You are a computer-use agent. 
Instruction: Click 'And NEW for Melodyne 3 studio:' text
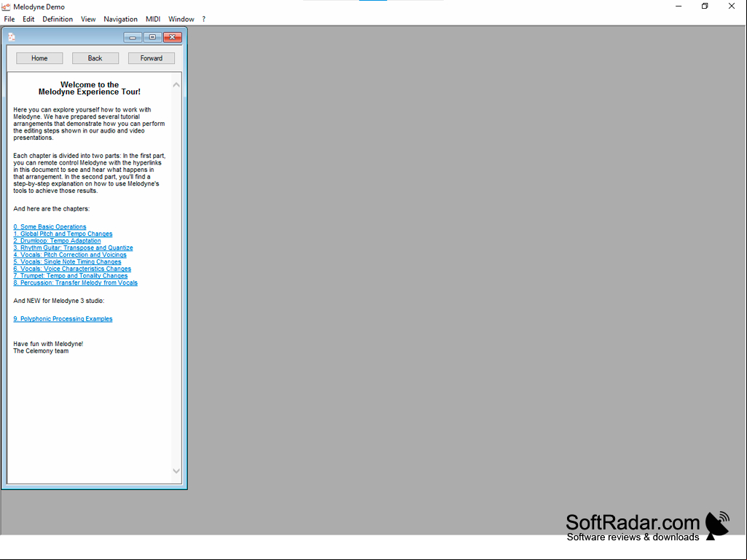(x=58, y=301)
